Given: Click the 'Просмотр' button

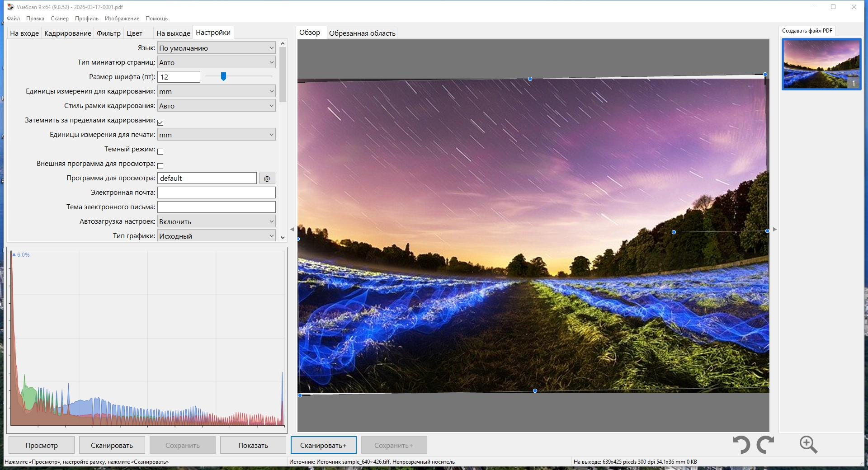Looking at the screenshot, I should pyautogui.click(x=42, y=445).
